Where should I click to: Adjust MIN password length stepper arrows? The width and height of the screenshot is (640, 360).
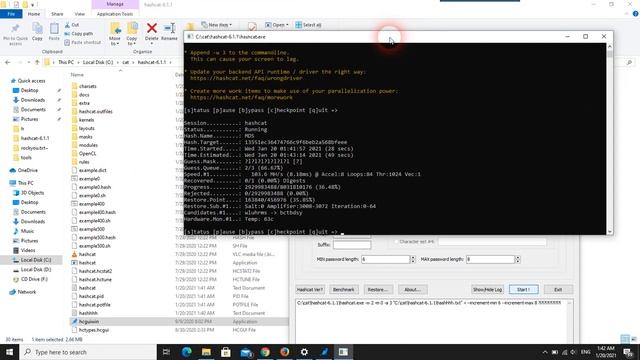point(413,259)
